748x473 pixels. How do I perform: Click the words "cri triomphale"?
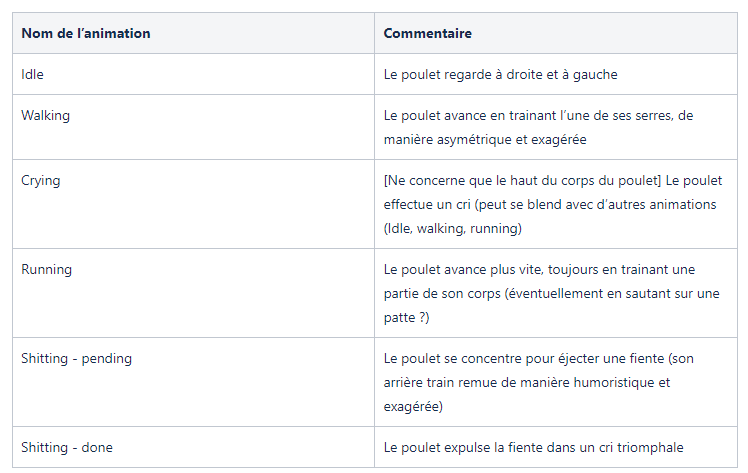click(x=638, y=447)
